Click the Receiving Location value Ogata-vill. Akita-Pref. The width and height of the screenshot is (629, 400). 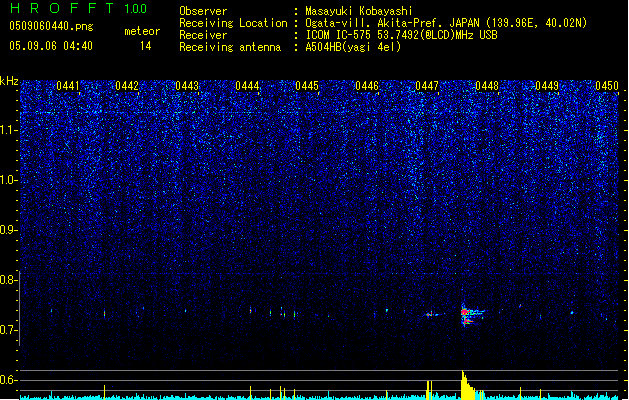point(375,23)
